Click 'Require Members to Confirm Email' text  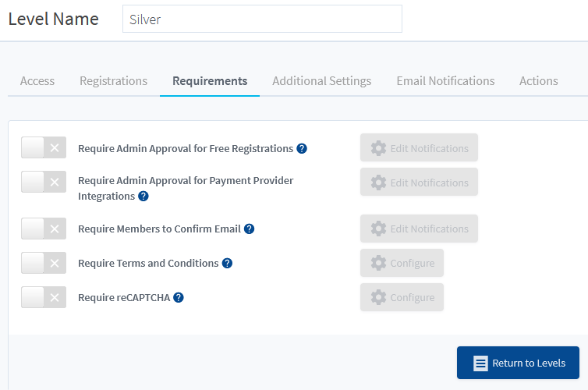(x=159, y=229)
